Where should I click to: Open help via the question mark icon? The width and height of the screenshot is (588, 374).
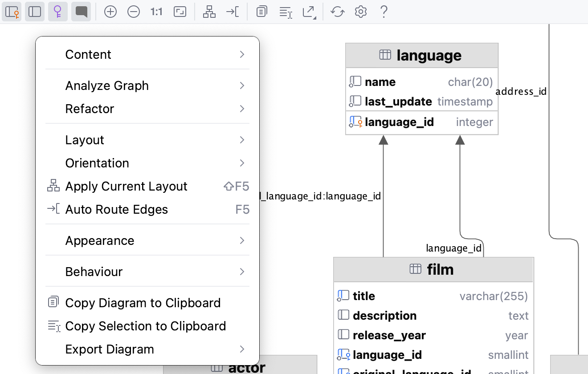[384, 12]
